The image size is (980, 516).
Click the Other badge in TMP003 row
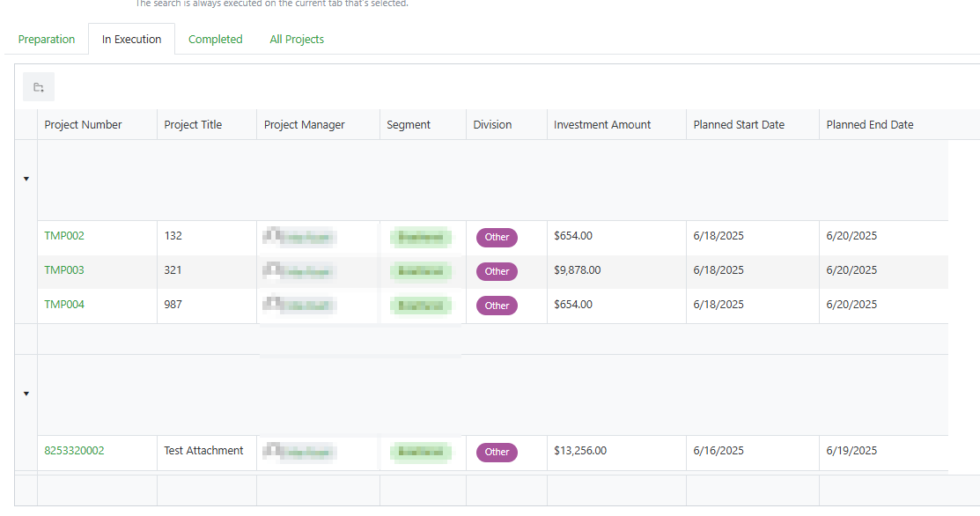(x=497, y=271)
